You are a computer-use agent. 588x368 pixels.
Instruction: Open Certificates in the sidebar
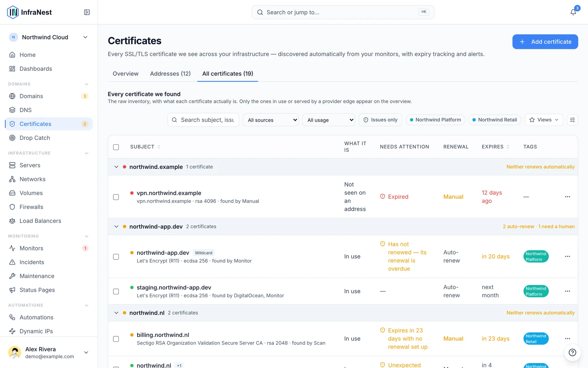(49, 124)
